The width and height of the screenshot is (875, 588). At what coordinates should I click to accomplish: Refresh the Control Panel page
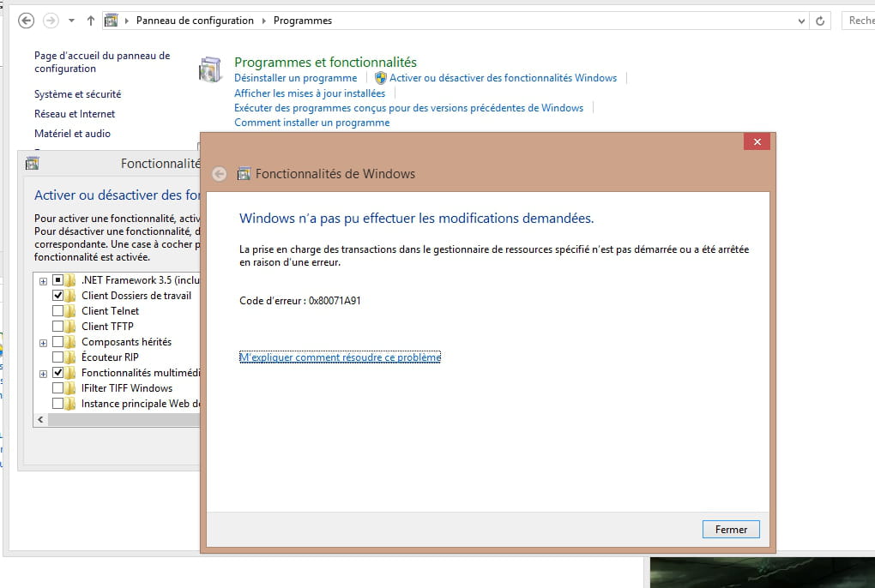820,21
